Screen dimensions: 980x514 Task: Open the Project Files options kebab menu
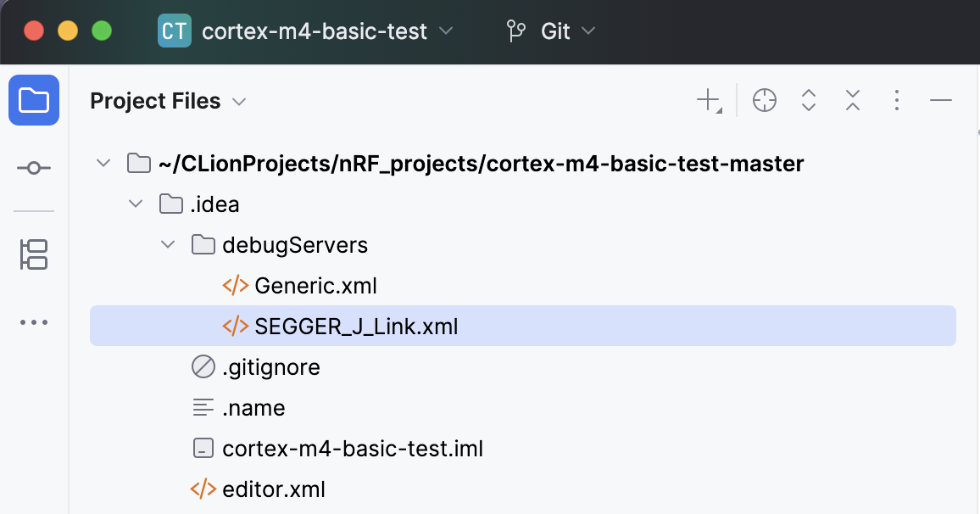[x=897, y=100]
